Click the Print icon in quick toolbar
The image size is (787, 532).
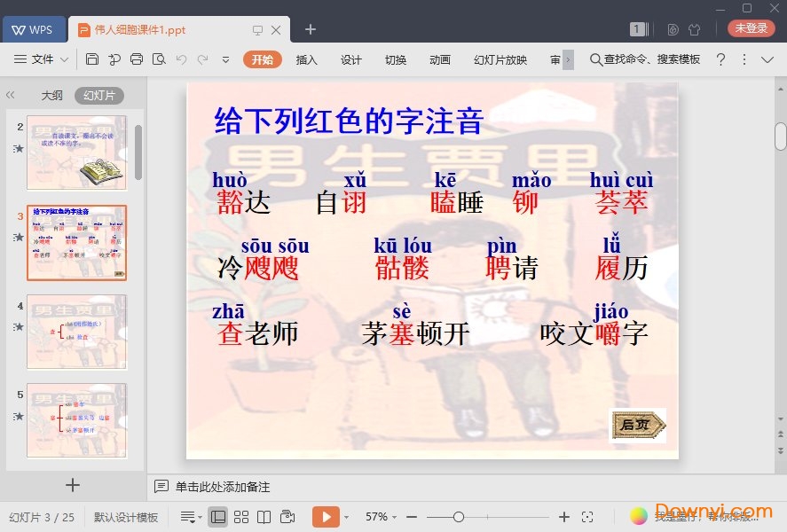[137, 59]
